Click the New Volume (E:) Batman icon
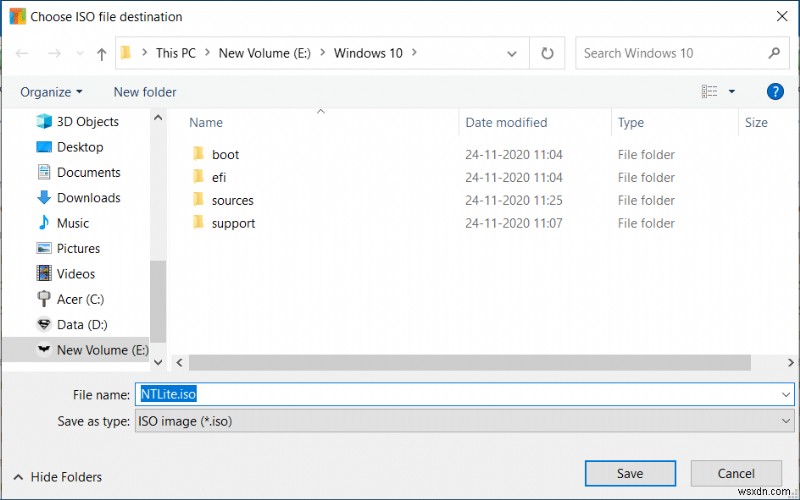The width and height of the screenshot is (800, 500). point(44,349)
